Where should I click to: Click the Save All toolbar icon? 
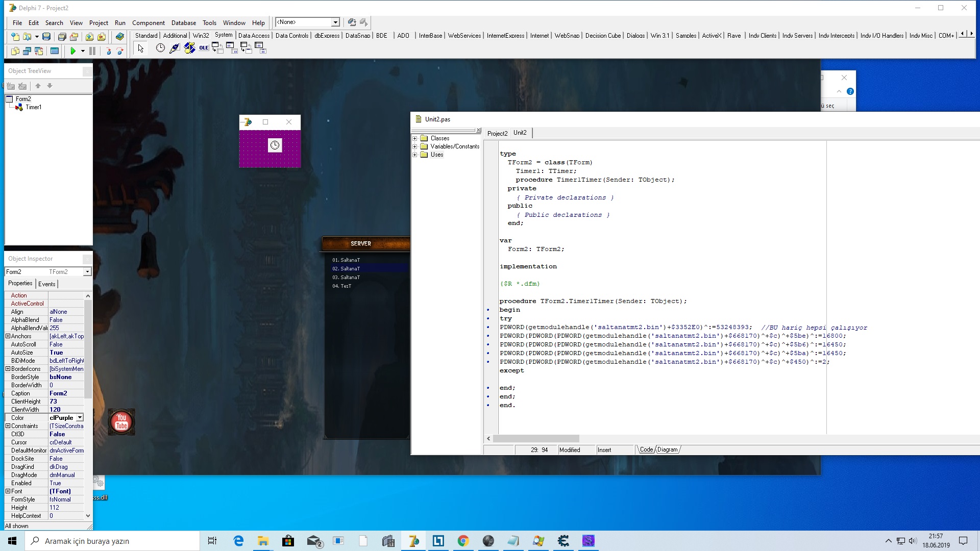(x=62, y=37)
